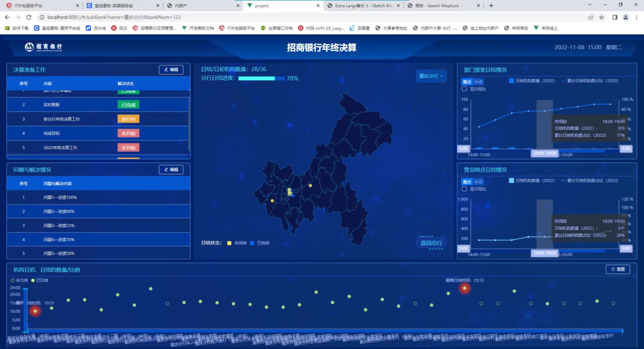
Task: Close the project tab
Action: click(x=318, y=6)
